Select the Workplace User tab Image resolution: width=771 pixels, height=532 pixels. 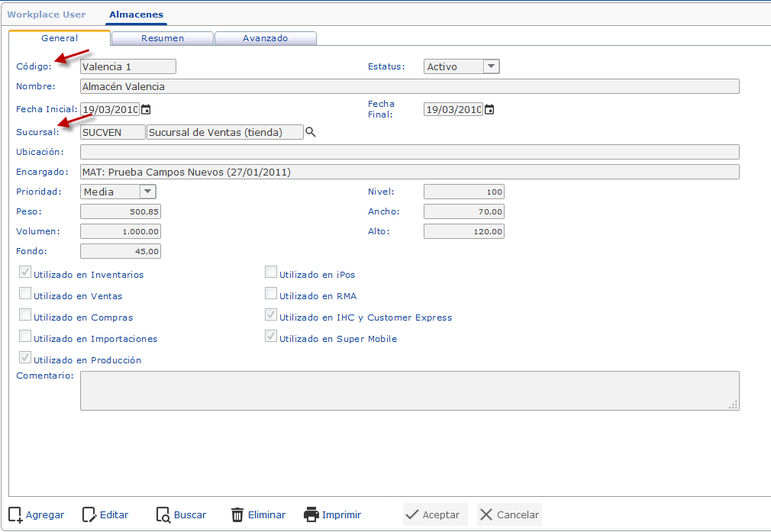pyautogui.click(x=47, y=14)
